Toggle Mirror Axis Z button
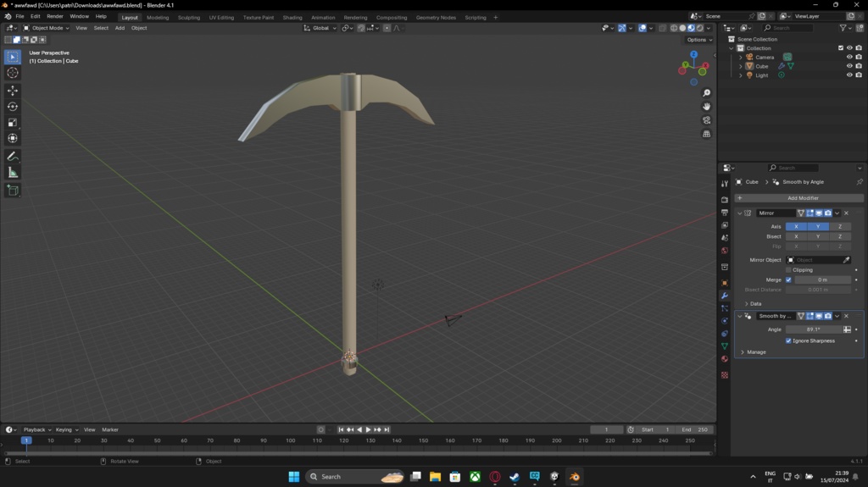 840,226
